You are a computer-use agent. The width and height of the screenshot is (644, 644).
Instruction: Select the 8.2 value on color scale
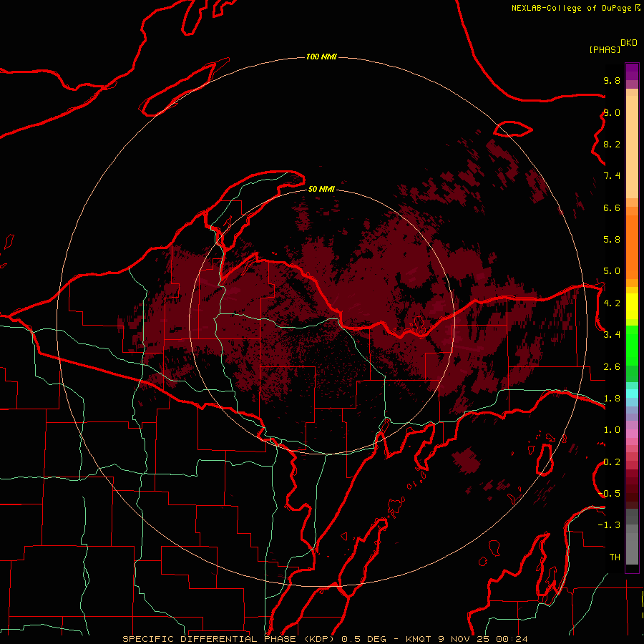(x=612, y=144)
